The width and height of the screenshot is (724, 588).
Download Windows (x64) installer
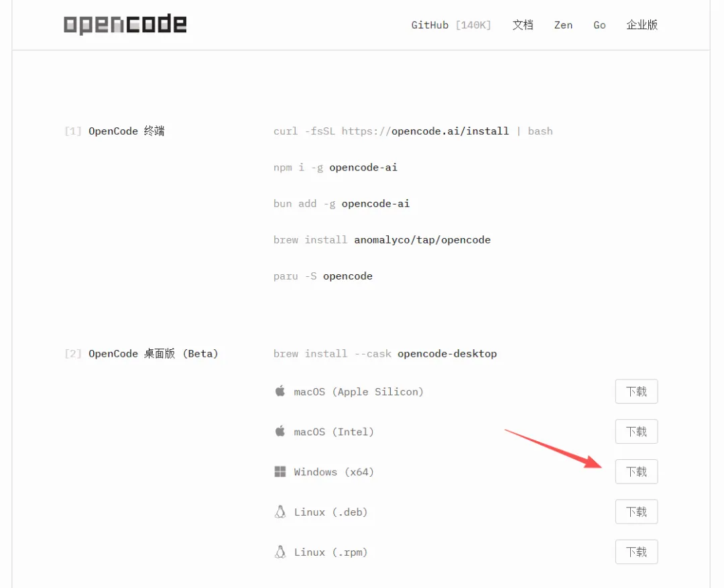[636, 471]
